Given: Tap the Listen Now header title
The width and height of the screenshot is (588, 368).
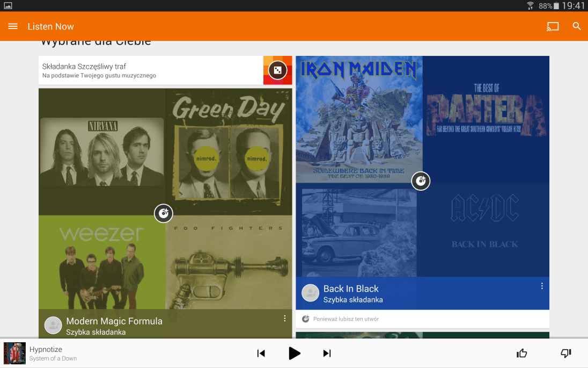Looking at the screenshot, I should coord(50,26).
